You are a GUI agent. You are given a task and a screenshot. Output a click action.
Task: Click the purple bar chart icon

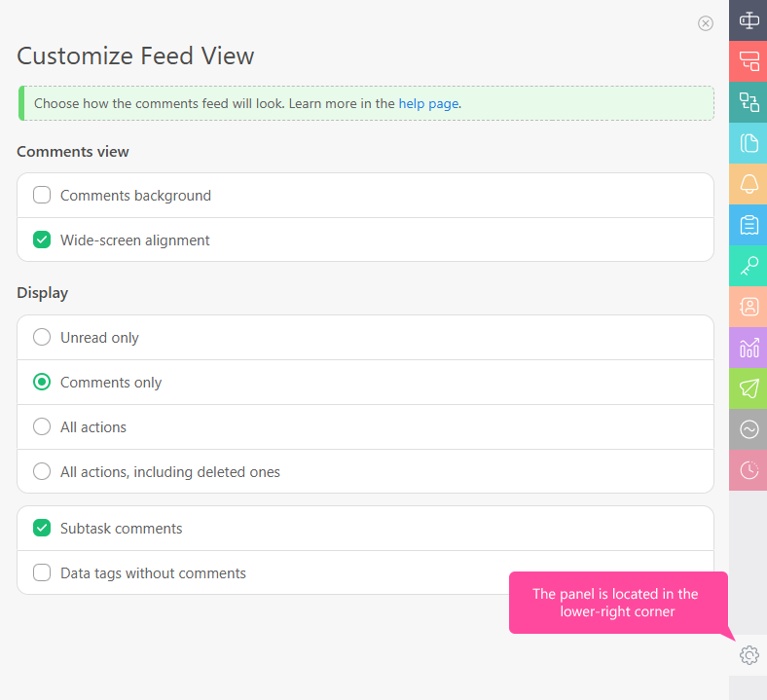749,348
